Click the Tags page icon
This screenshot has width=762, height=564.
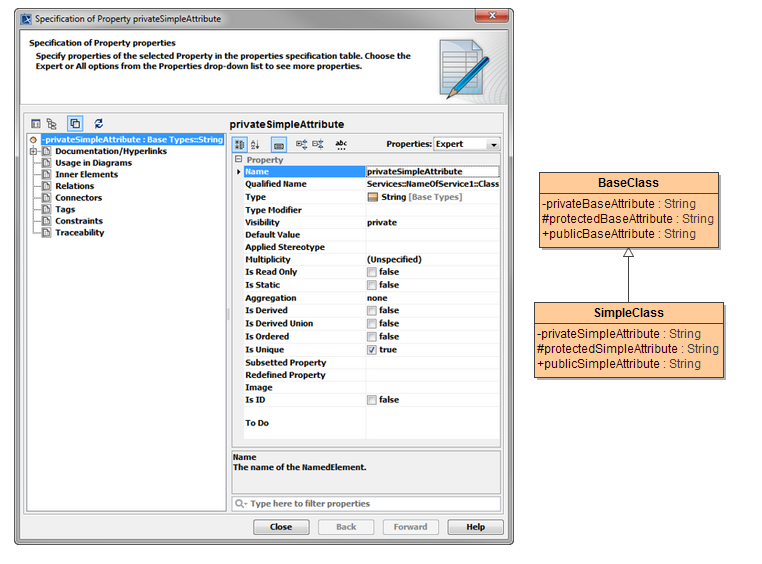coord(47,209)
